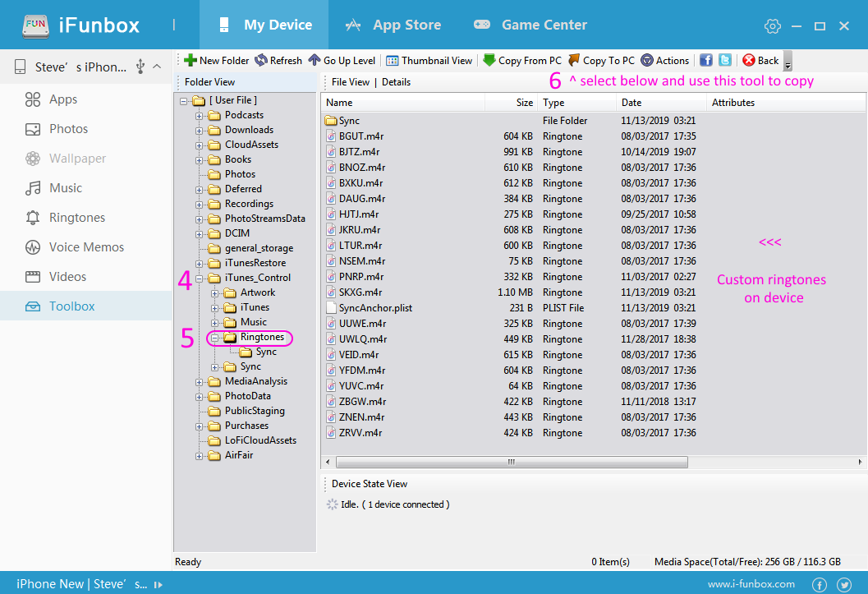Open Voice Memos in the sidebar
Screen dimensions: 868x594
point(85,247)
